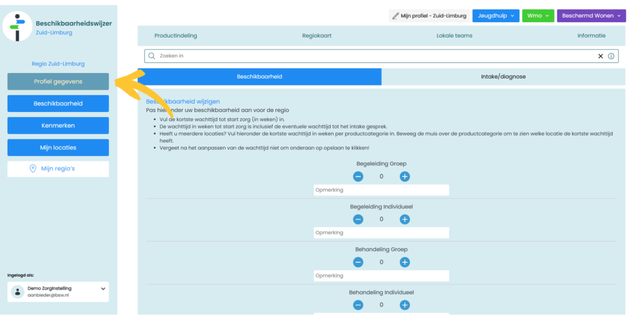This screenshot has height=319, width=644.
Task: Click the Begeleiding Individueel category label
Action: click(381, 206)
